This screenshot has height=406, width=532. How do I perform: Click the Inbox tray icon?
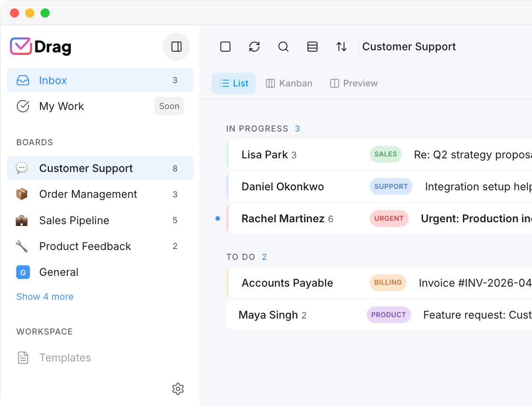pyautogui.click(x=23, y=80)
